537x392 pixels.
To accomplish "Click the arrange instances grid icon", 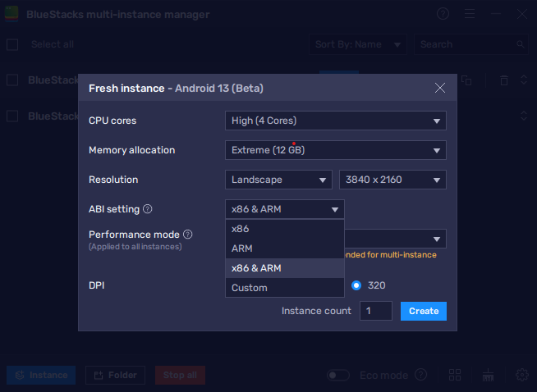I will pos(455,375).
